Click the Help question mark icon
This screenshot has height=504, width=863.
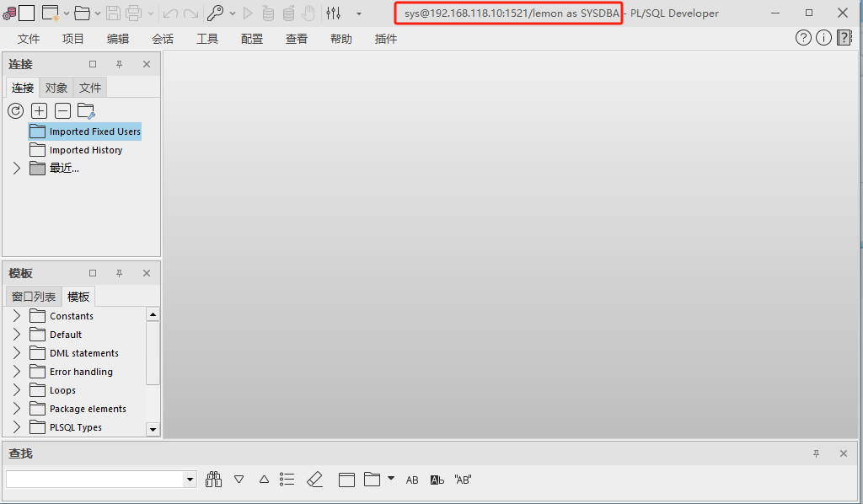point(803,37)
